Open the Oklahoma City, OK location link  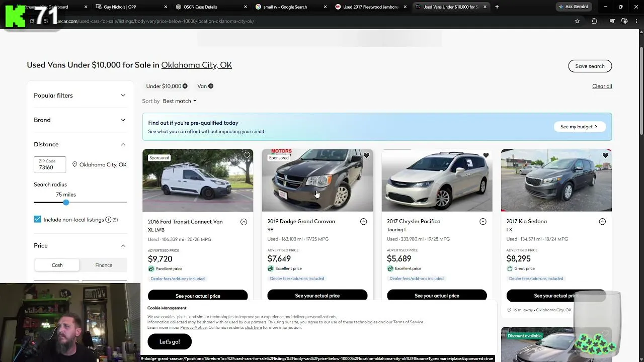point(196,65)
